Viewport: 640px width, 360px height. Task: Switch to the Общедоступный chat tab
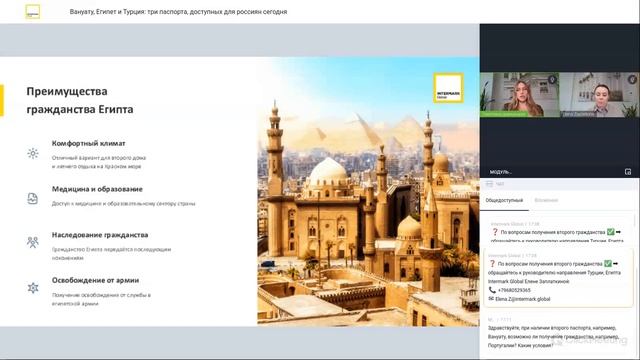(x=504, y=200)
